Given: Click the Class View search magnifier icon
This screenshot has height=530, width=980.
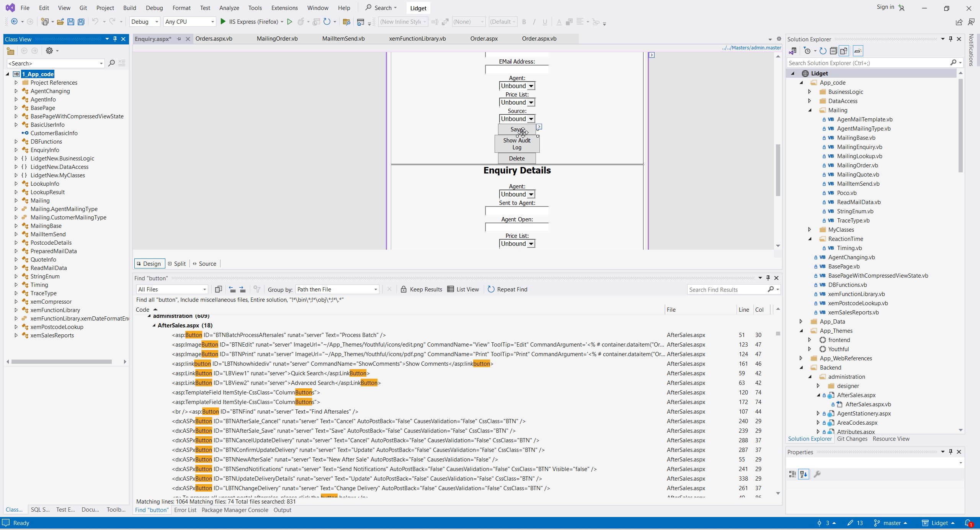Looking at the screenshot, I should (111, 63).
